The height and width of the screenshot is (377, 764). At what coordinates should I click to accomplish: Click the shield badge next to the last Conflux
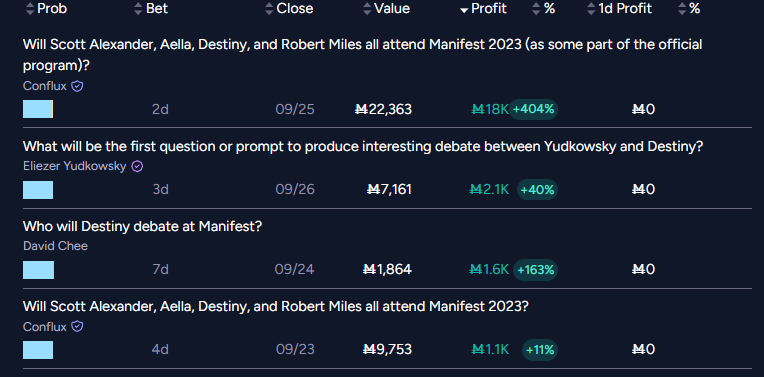point(77,326)
